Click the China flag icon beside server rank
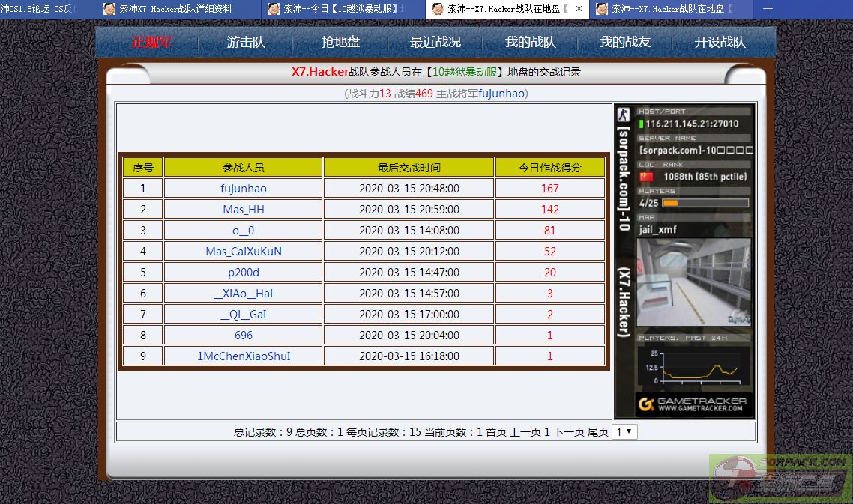 click(x=645, y=177)
